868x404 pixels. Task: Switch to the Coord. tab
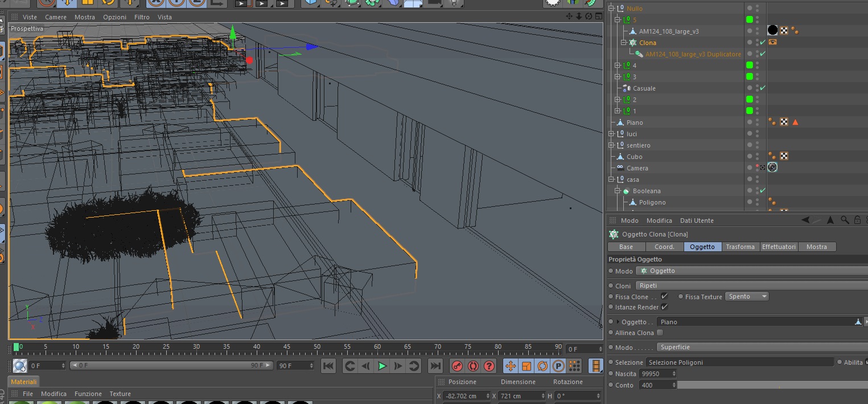tap(664, 247)
